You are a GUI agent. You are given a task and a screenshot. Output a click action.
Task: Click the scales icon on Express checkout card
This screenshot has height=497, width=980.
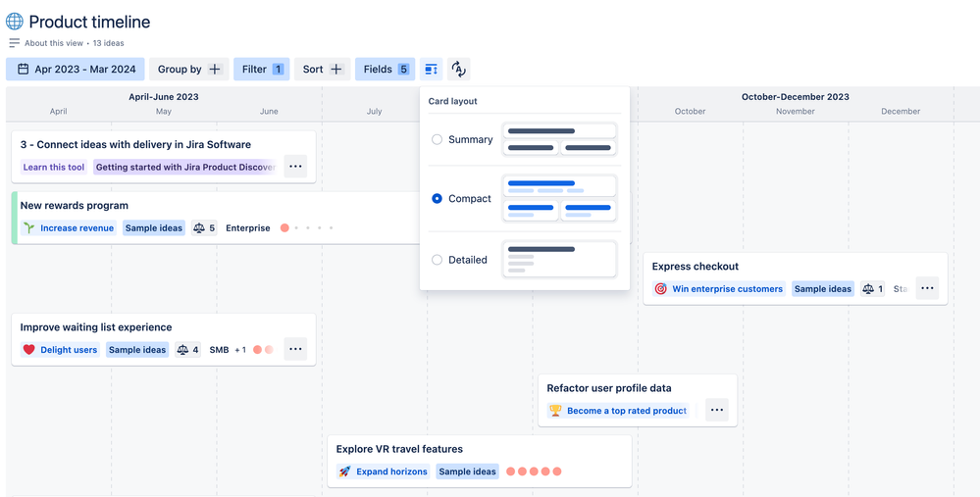point(869,288)
